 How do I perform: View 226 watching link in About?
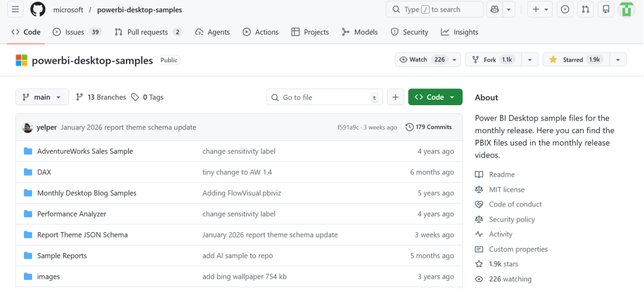[x=510, y=279]
